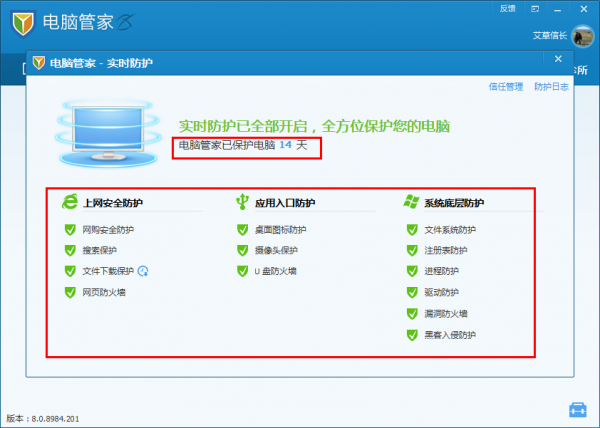Close the 实时防护 dialog

(558, 59)
